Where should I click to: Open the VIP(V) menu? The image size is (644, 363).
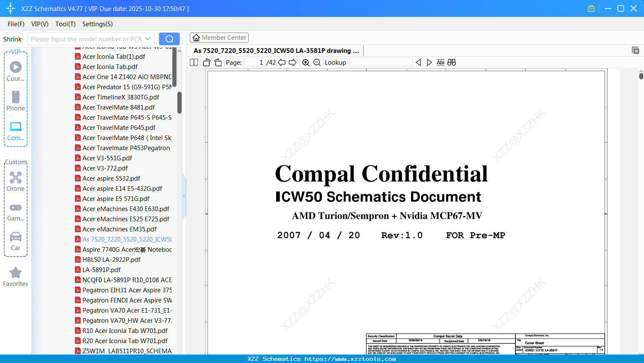[40, 24]
